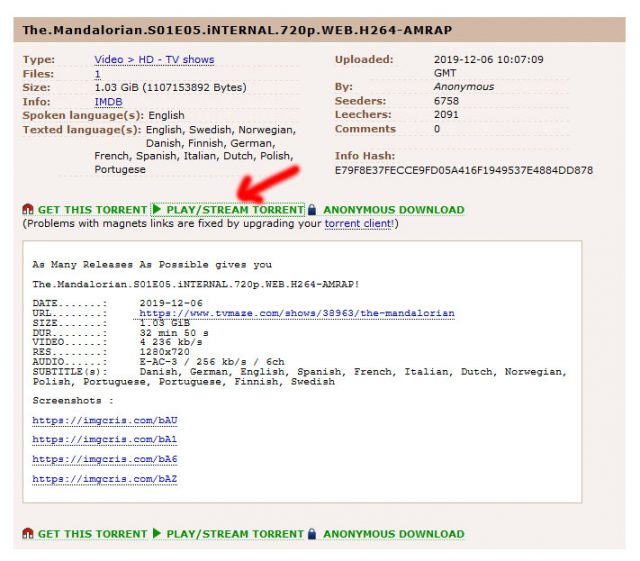Click the resolution value 1280x720
Image resolution: width=640 pixels, height=561 pixels.
(164, 352)
